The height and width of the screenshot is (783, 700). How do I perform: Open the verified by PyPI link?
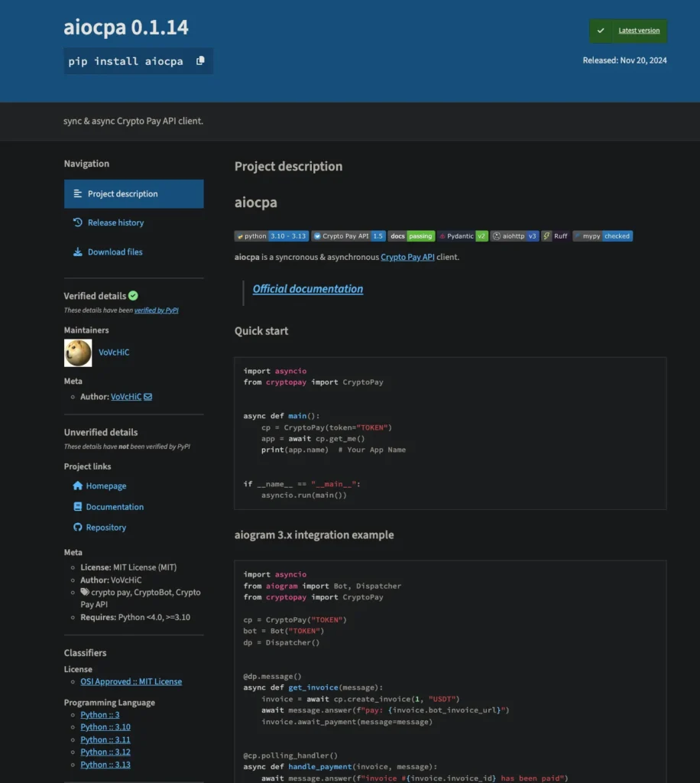[x=156, y=310]
